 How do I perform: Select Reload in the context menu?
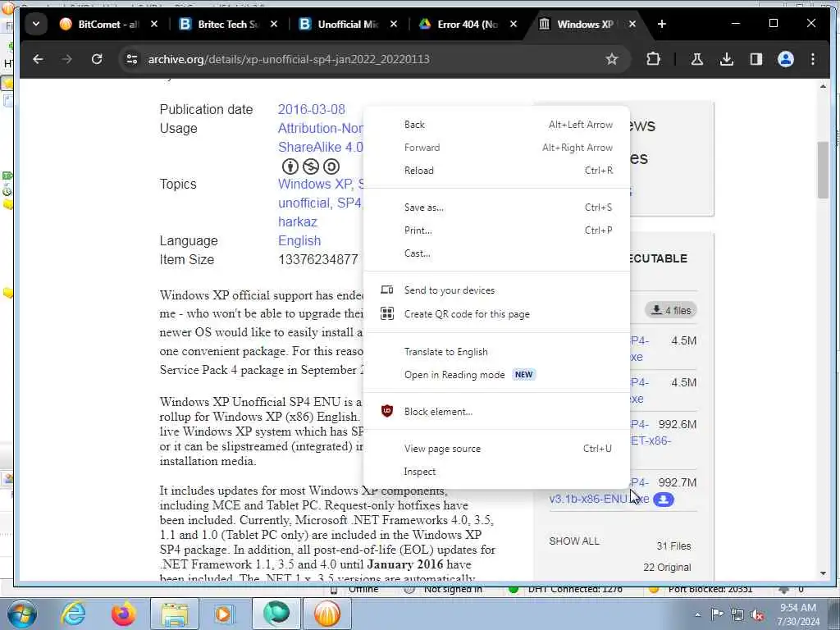496,171
